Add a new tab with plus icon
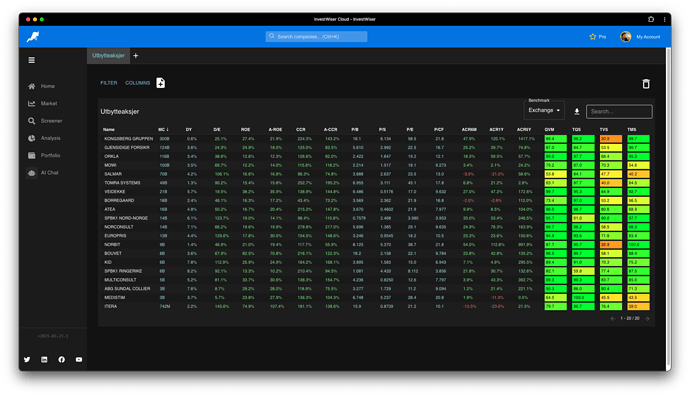 click(136, 55)
